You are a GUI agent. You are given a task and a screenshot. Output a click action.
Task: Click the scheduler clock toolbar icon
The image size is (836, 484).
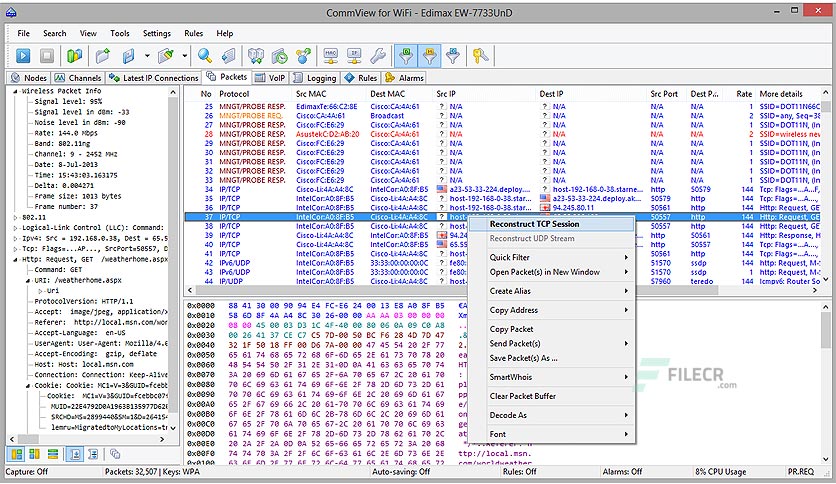pyautogui.click(x=279, y=55)
